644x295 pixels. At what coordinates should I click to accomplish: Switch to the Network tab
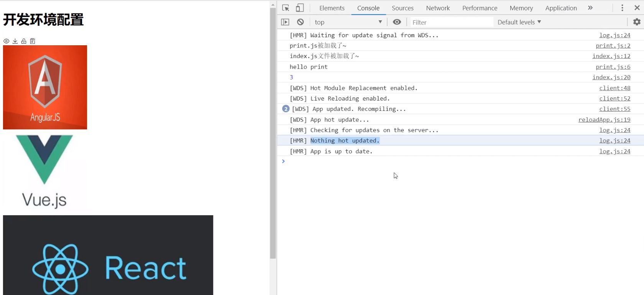coord(438,8)
